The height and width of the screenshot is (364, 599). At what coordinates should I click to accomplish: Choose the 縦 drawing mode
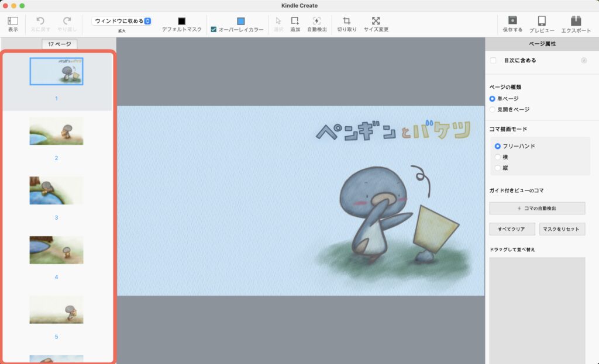pyautogui.click(x=497, y=168)
